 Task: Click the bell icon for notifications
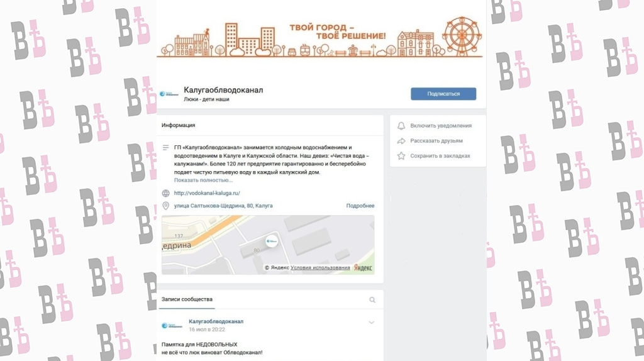point(401,126)
